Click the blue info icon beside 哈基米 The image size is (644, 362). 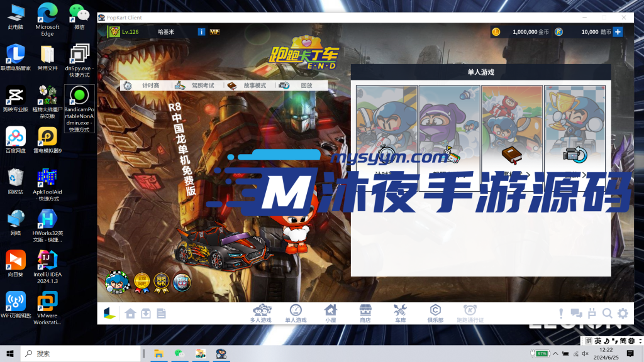pos(201,31)
